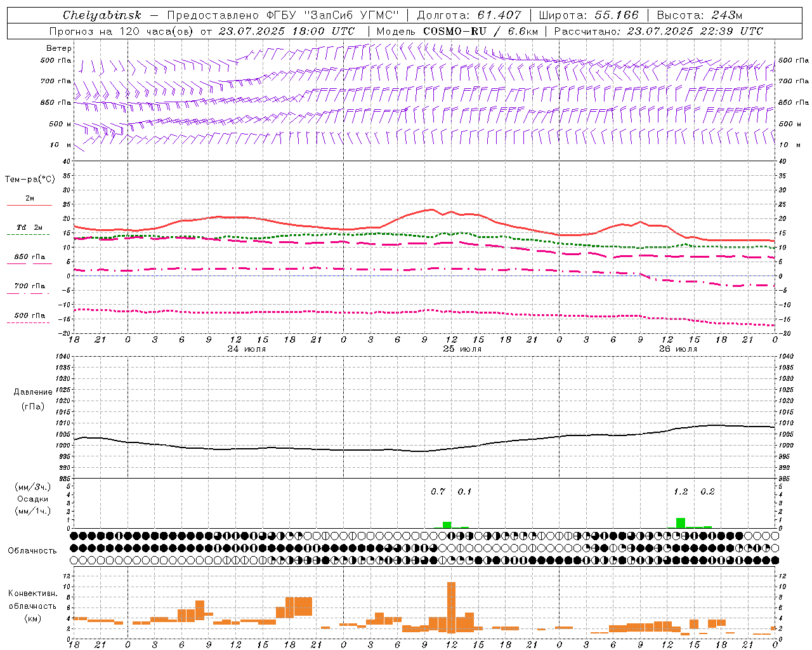Click the 'Облачность' cloud cover label
The image size is (812, 650).
tap(33, 550)
